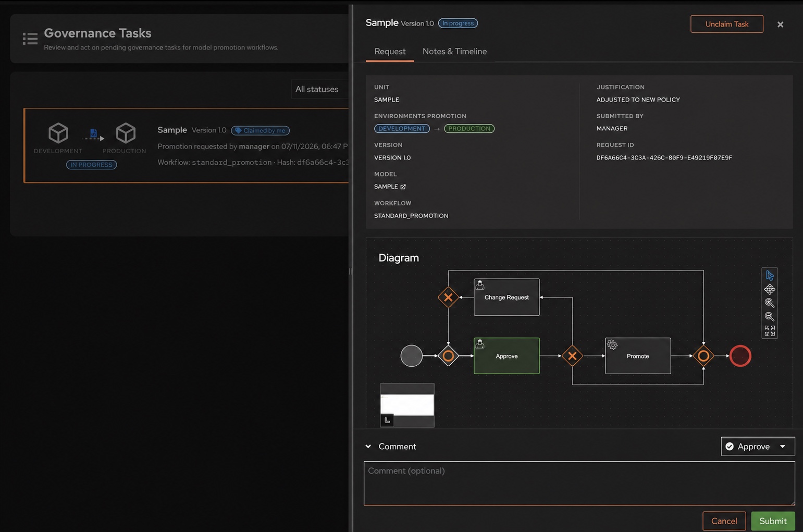The image size is (803, 532).
Task: Click the IN PROGRESS badge on the task card
Action: (x=91, y=165)
